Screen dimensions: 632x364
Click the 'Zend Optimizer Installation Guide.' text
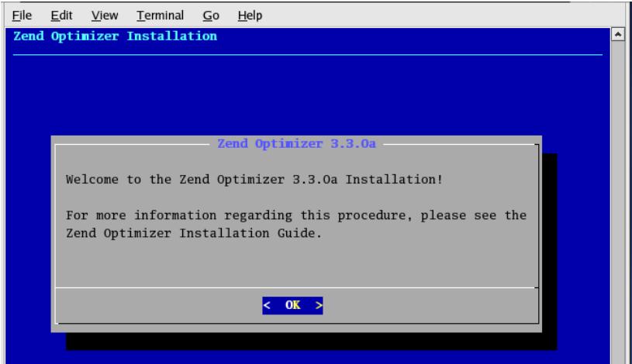click(194, 233)
